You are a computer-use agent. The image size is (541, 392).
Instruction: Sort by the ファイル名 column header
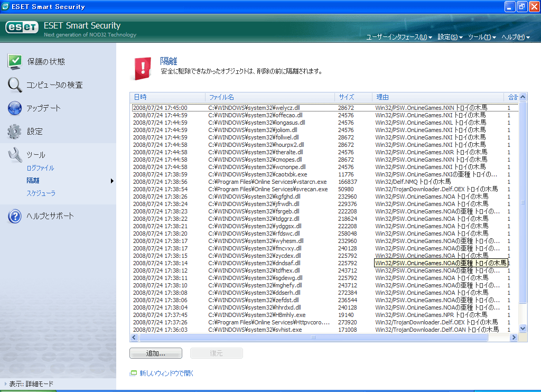click(270, 97)
